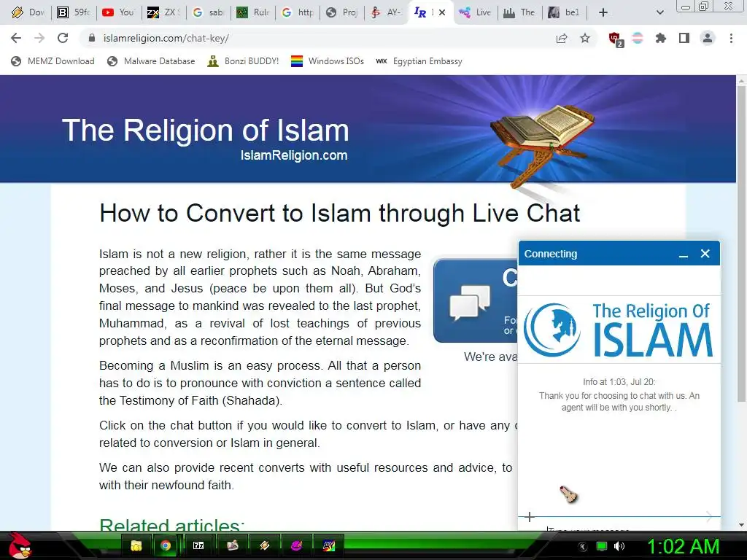Go back to the previous page
Image resolution: width=747 pixels, height=560 pixels.
(x=16, y=38)
